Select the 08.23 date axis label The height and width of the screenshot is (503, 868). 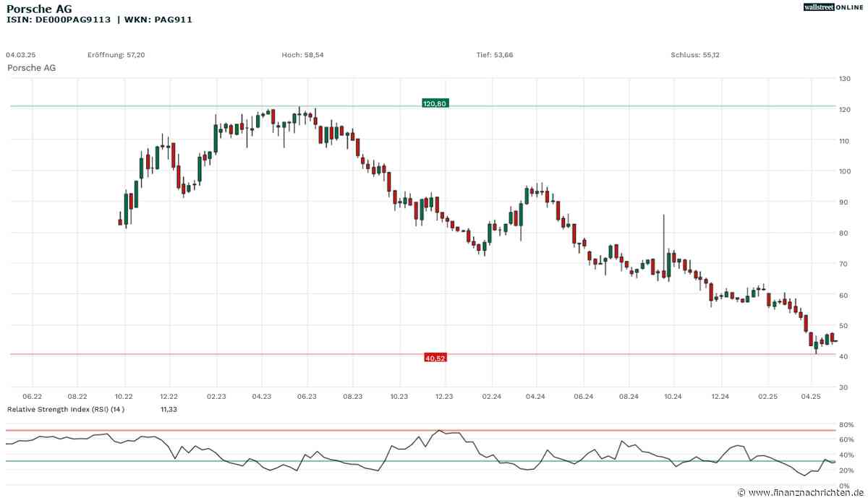pos(353,396)
